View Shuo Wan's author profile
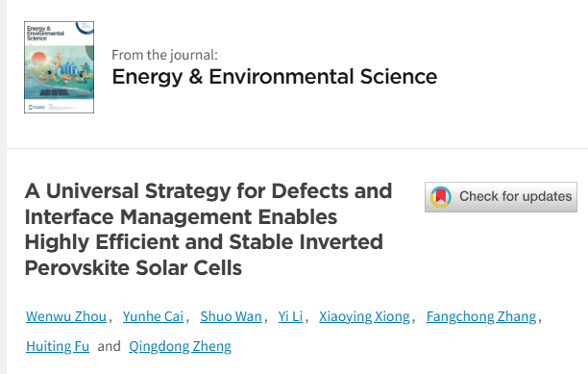Image resolution: width=588 pixels, height=374 pixels. click(231, 316)
